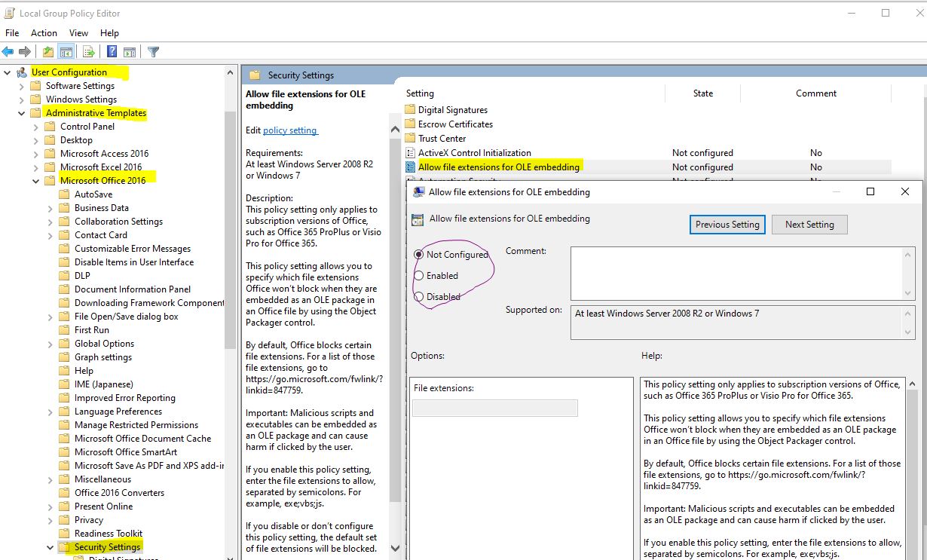Screen dimensions: 927x560
Task: Expand the Privacy tree node
Action: [50, 520]
